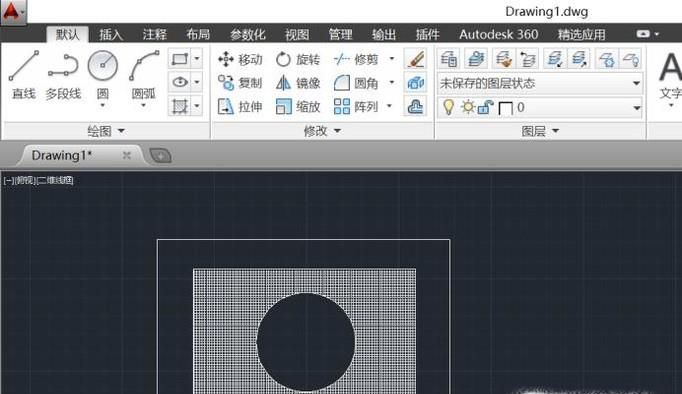Switch to the 布局 ribbon tab
682x394 pixels.
(x=198, y=34)
